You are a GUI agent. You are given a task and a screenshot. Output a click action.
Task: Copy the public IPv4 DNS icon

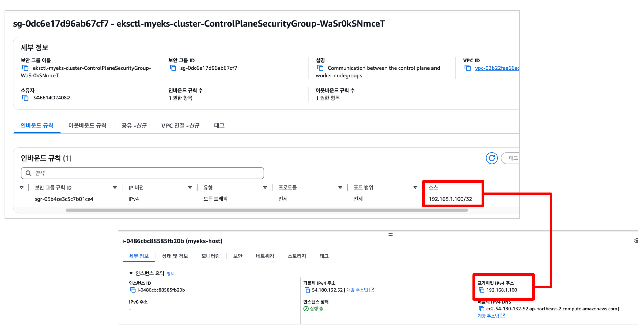coord(481,309)
